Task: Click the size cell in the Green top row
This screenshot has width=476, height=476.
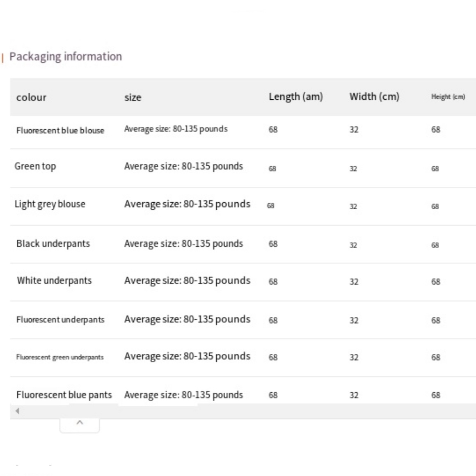Action: (x=183, y=166)
